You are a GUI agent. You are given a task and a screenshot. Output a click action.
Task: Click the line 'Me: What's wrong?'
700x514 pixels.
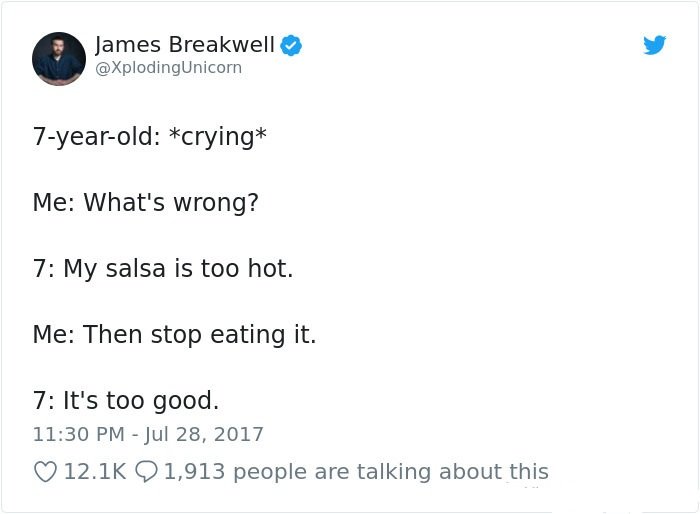[x=146, y=202]
